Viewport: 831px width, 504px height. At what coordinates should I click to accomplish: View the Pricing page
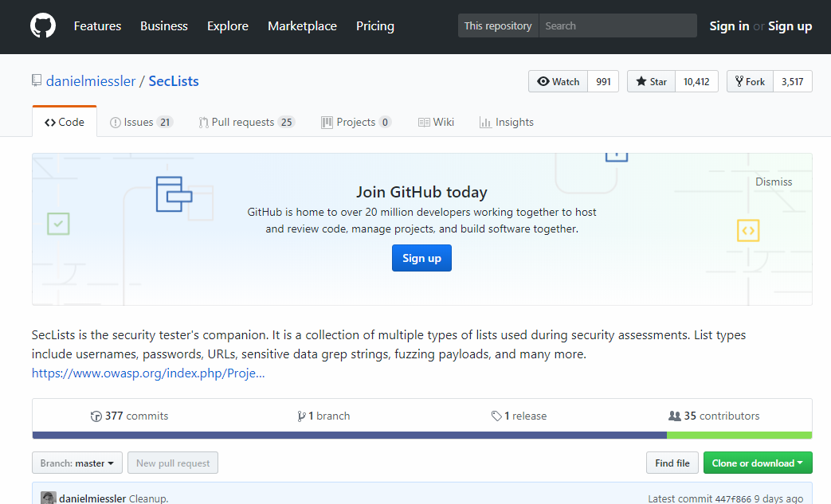375,26
